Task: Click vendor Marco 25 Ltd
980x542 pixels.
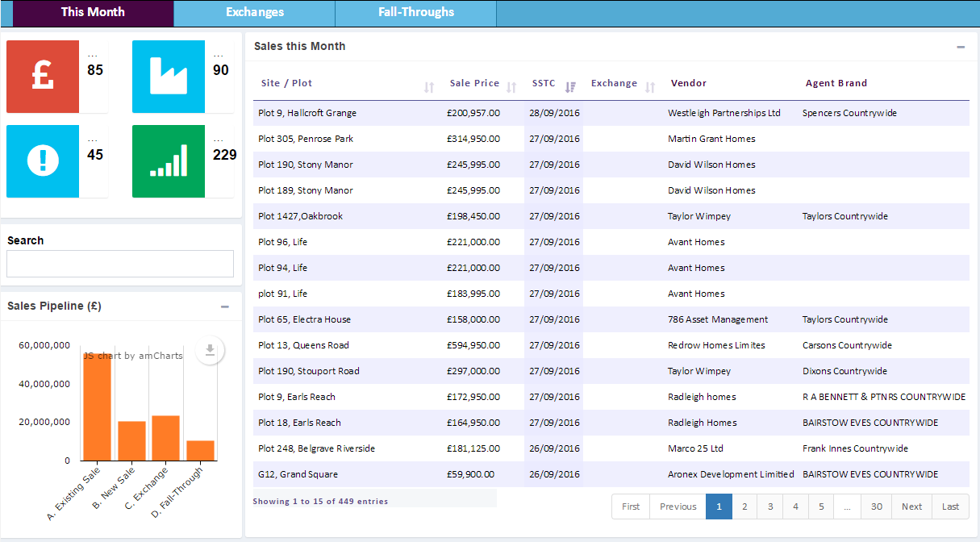Action: tap(695, 448)
